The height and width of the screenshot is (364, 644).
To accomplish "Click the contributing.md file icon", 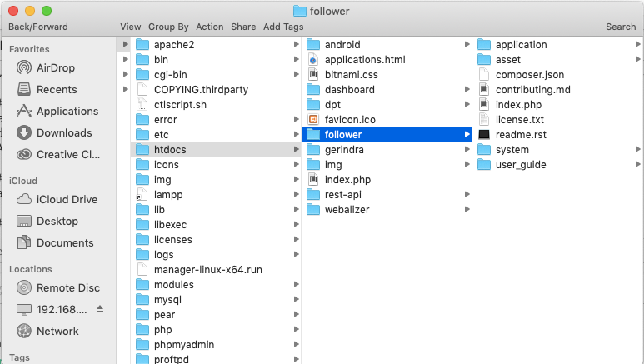I will pos(484,90).
